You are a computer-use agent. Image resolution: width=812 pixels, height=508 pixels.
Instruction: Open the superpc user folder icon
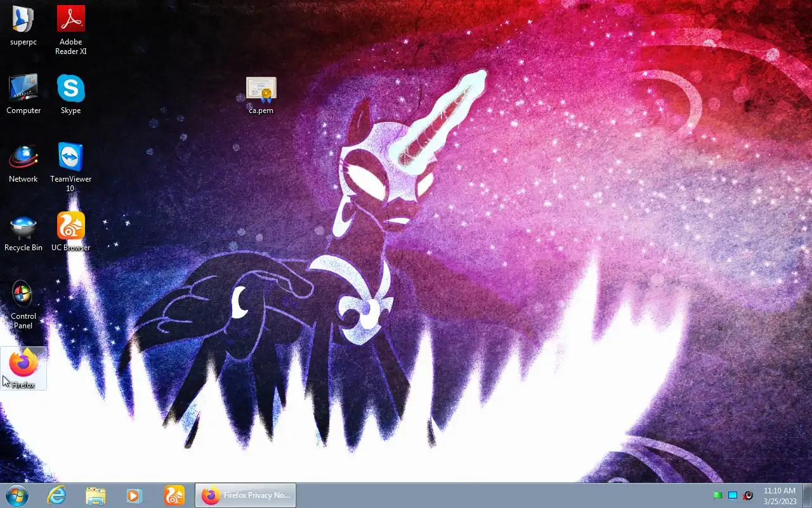click(x=23, y=25)
